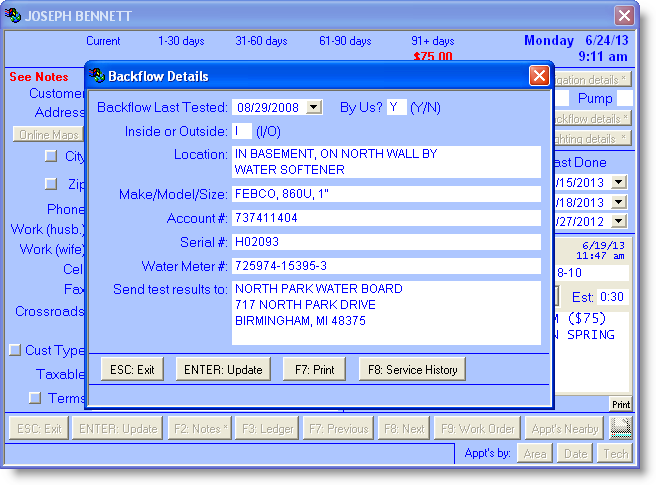Click the F7: Print button in dialog
This screenshot has height=485, width=656.
pyautogui.click(x=314, y=370)
